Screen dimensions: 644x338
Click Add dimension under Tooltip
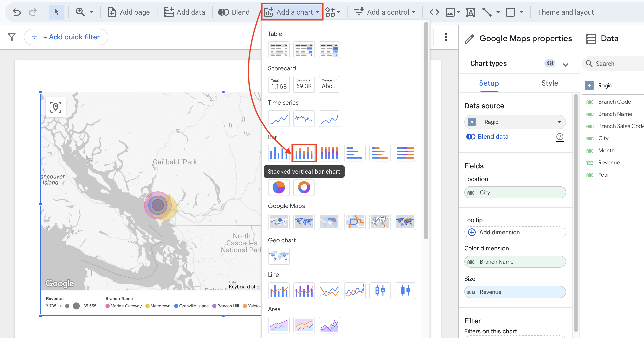click(x=515, y=232)
